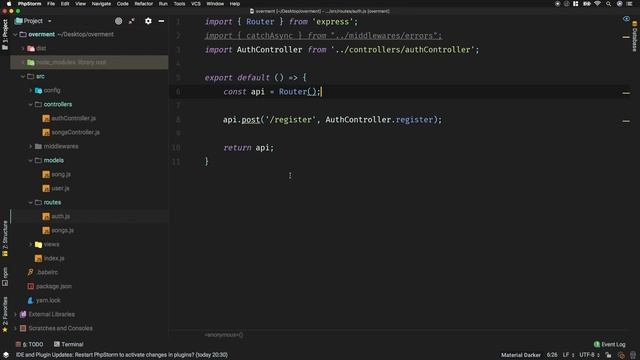This screenshot has width=640, height=360.
Task: Click the IDE and Plugin Updates status message
Action: coord(122,355)
